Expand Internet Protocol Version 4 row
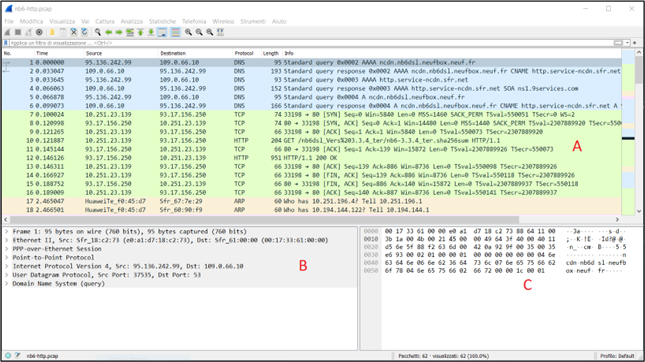 pos(7,266)
